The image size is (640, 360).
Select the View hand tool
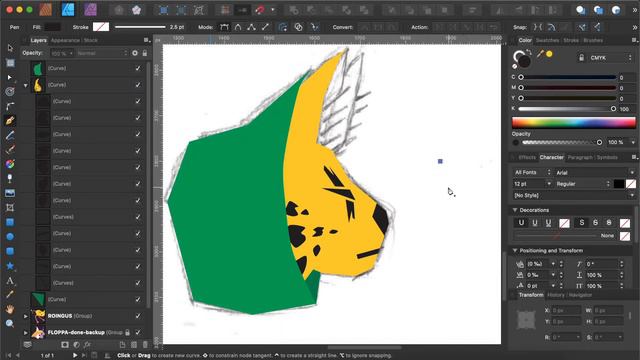point(10,309)
